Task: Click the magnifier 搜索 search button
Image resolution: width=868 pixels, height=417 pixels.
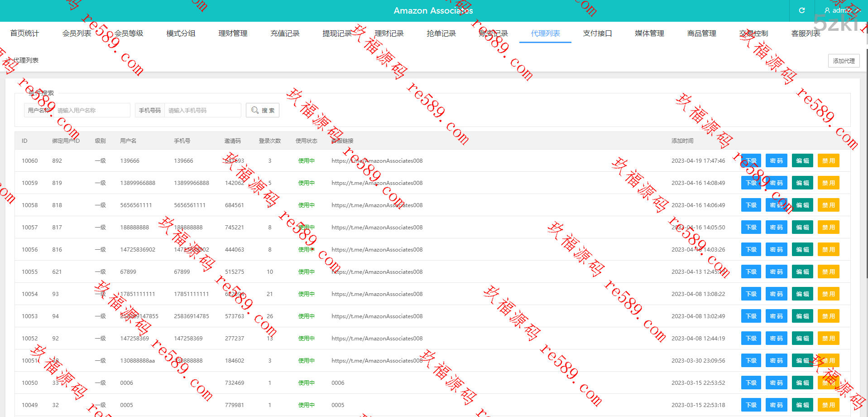Action: (263, 110)
